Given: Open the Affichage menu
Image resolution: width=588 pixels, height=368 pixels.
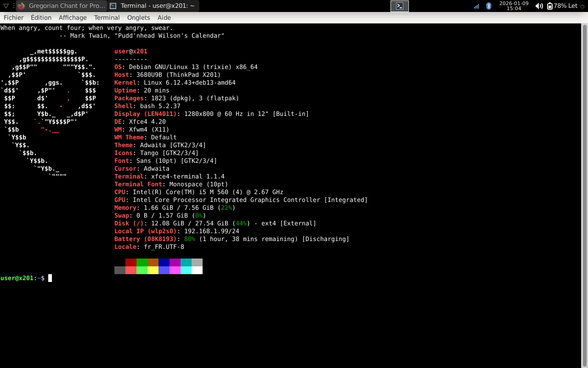Looking at the screenshot, I should (x=73, y=17).
